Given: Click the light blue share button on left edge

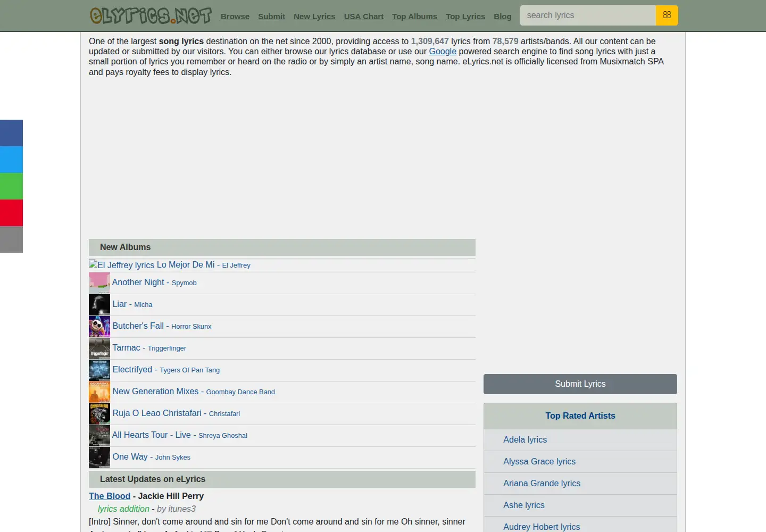Looking at the screenshot, I should [11, 160].
